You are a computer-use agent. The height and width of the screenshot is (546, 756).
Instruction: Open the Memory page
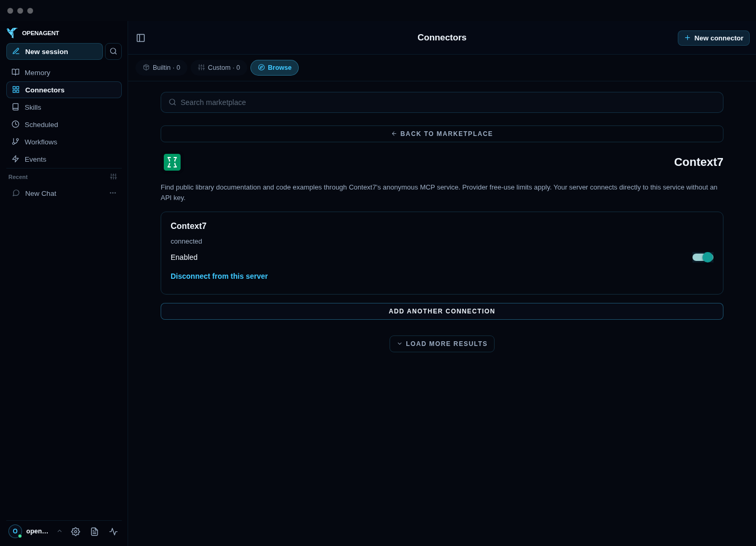tap(64, 72)
